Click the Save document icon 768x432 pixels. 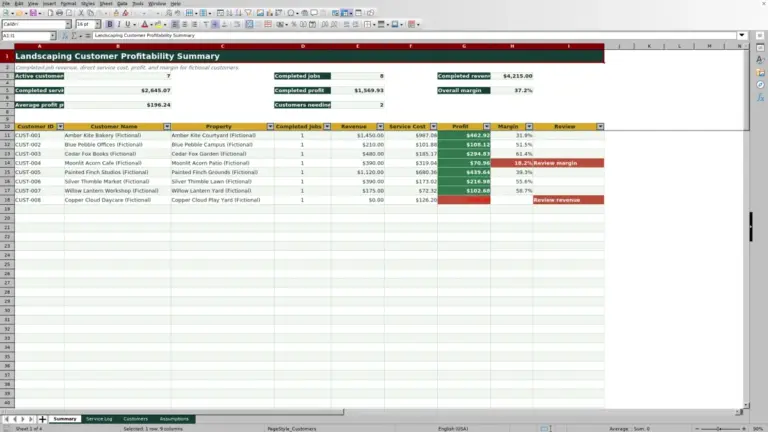(33, 13)
